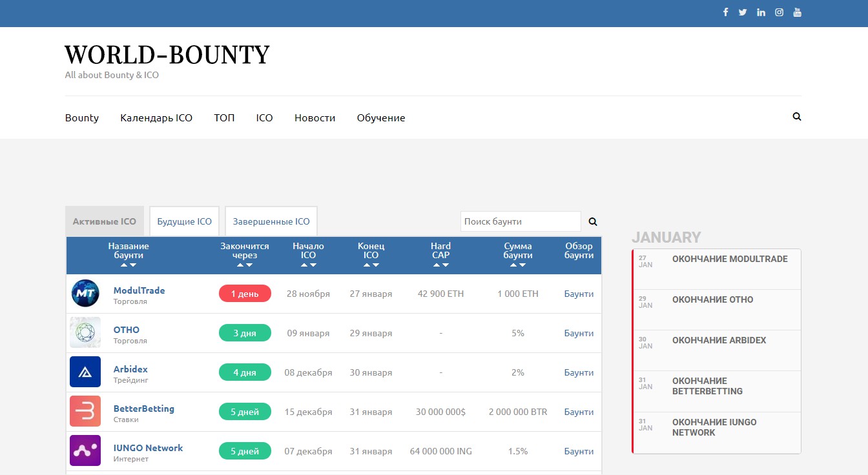This screenshot has width=868, height=475.
Task: Click the Arbidex blue triangle logo
Action: point(85,372)
